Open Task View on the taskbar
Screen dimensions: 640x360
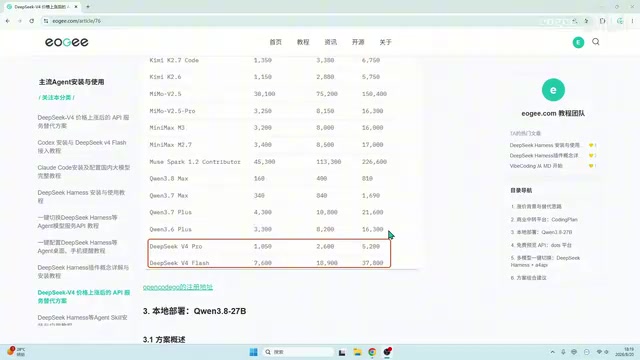[342, 352]
